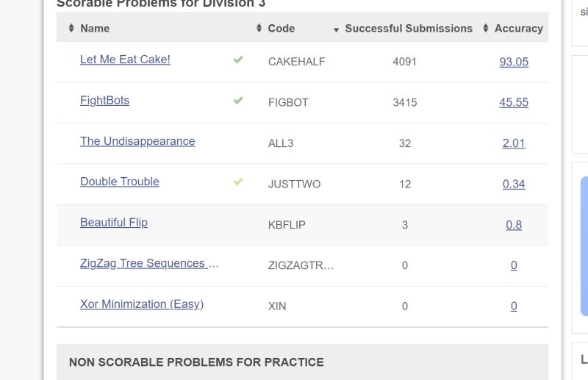Open ZigZag Tree Sequences problem link

pos(149,263)
